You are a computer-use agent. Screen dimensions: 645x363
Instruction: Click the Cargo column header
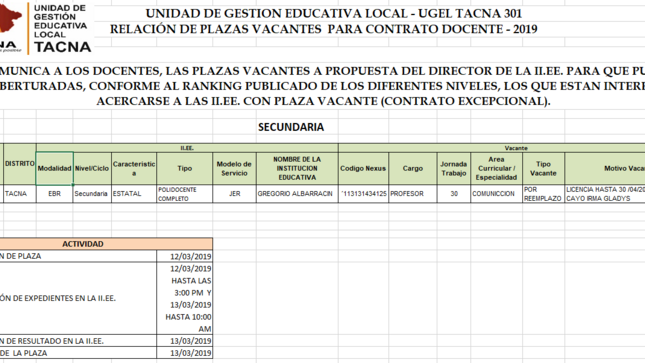coord(413,168)
